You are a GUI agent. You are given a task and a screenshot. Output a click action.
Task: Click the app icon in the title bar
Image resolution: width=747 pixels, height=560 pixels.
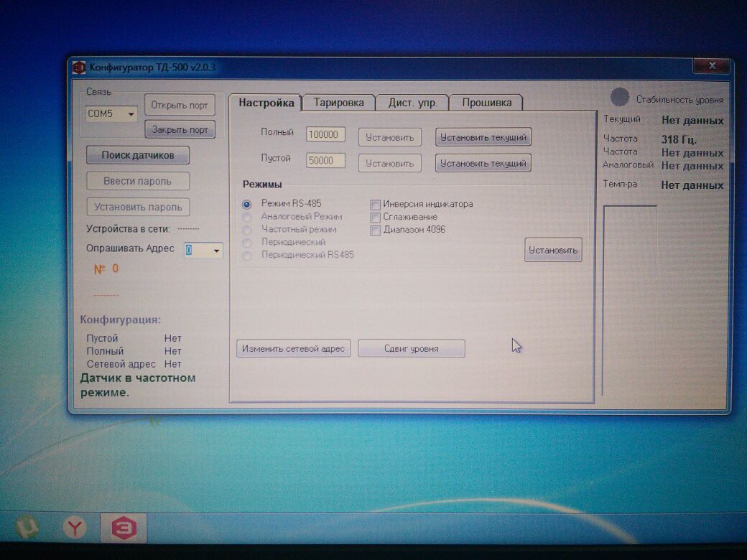79,67
